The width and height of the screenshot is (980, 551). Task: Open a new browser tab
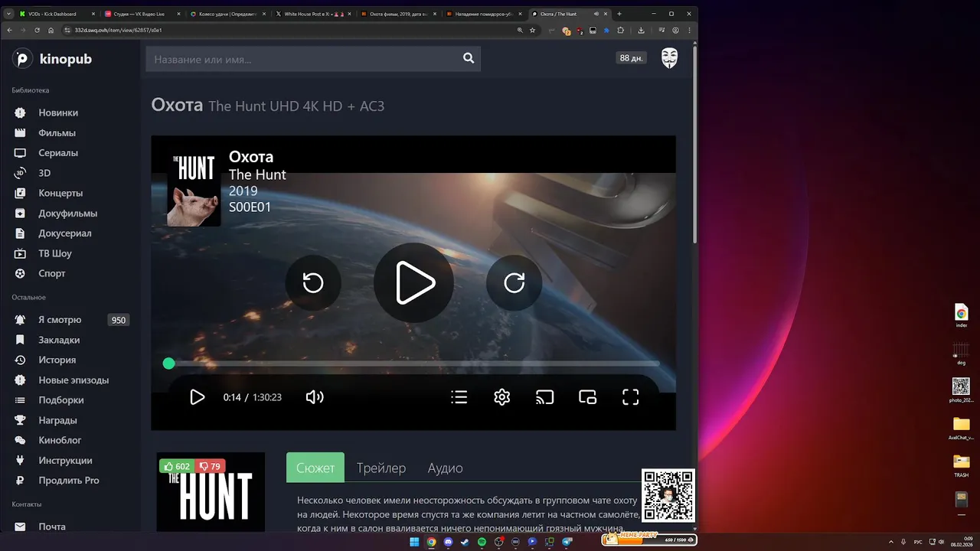[619, 14]
